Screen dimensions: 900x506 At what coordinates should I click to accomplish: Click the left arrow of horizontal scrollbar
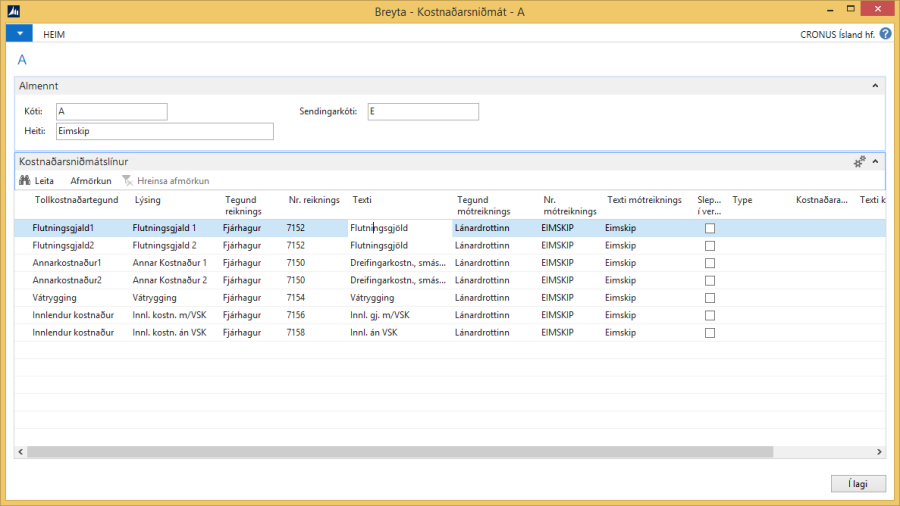(x=21, y=452)
